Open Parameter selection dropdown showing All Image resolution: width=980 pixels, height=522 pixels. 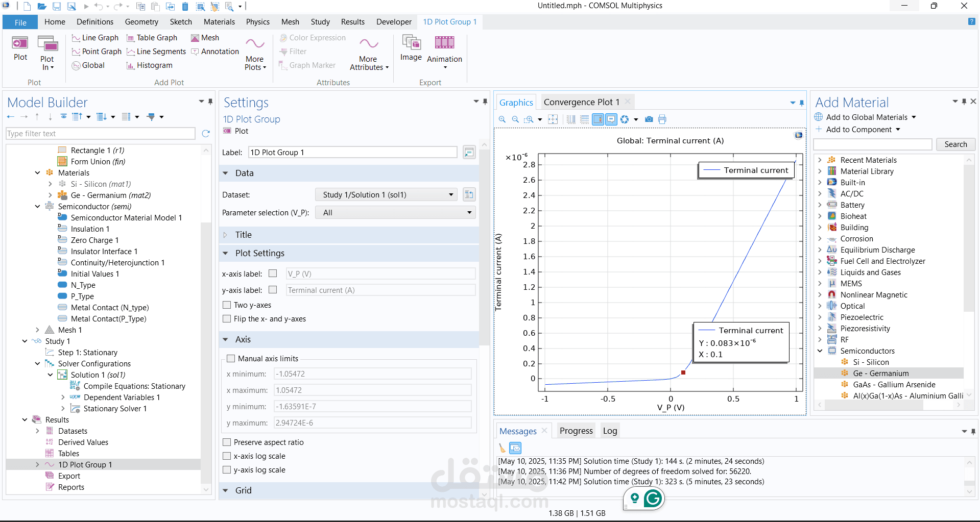[x=395, y=213]
